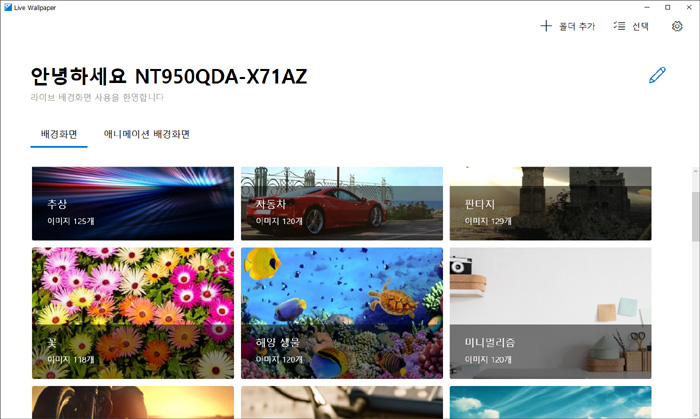The width and height of the screenshot is (700, 419).
Task: Click the blue pencil edit icon
Action: [657, 75]
